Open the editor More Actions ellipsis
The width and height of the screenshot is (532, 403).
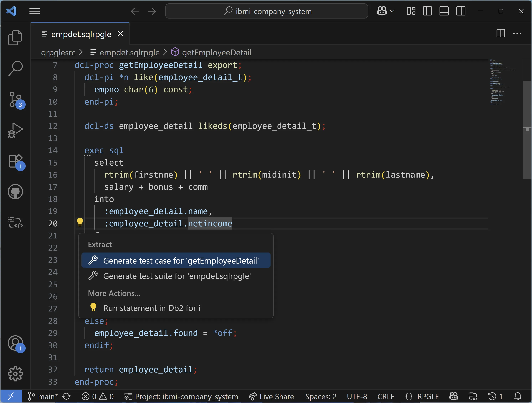517,33
